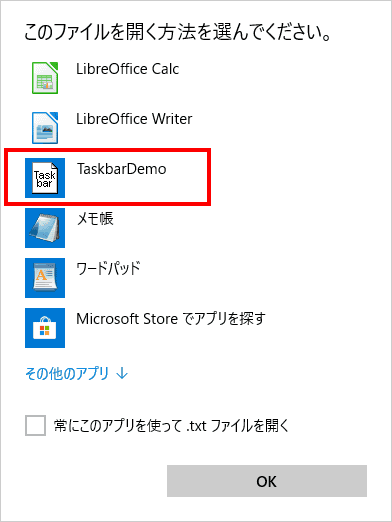Click the メモ帳 label text
The width and height of the screenshot is (392, 522).
tap(95, 219)
